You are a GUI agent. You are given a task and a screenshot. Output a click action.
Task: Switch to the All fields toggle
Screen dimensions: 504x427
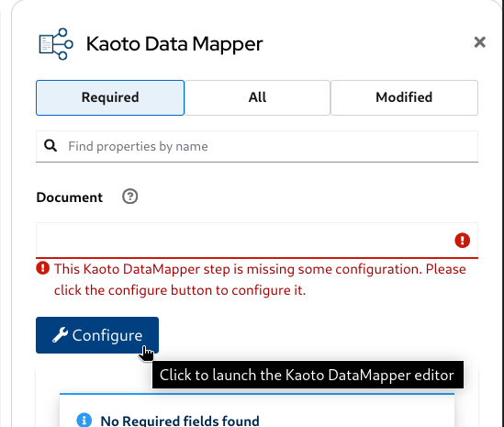tap(257, 97)
